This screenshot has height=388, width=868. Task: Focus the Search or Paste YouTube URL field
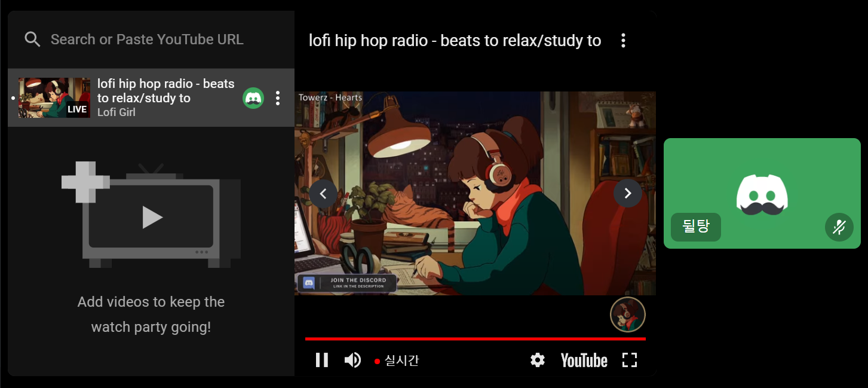151,39
